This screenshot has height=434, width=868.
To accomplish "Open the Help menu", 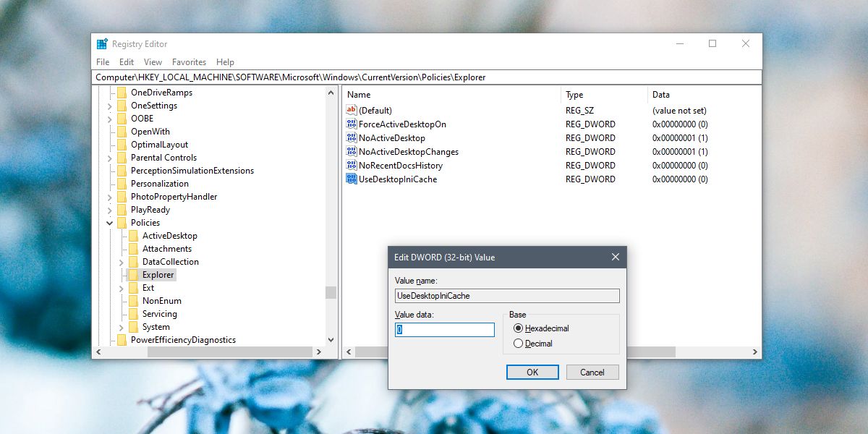I will click(225, 62).
